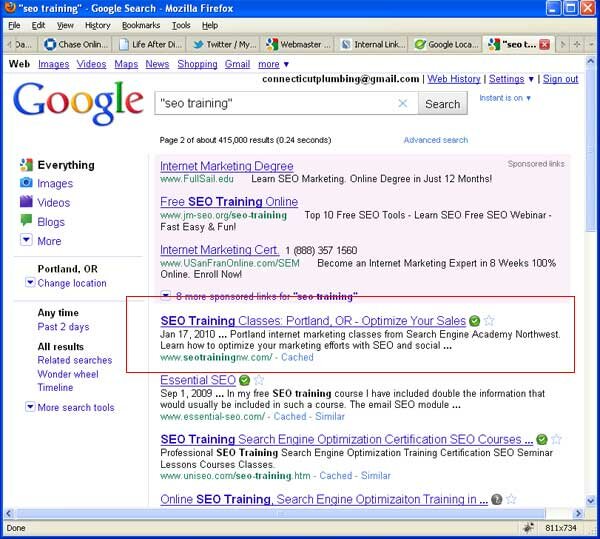600x539 pixels.
Task: Click the vertical scrollbar down arrow
Action: [x=591, y=500]
